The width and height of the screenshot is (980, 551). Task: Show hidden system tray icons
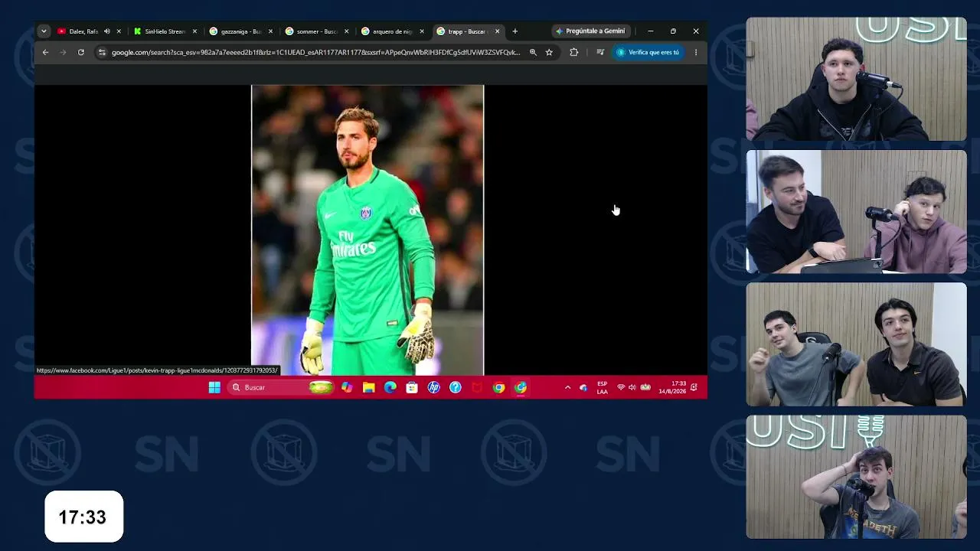[x=567, y=387]
